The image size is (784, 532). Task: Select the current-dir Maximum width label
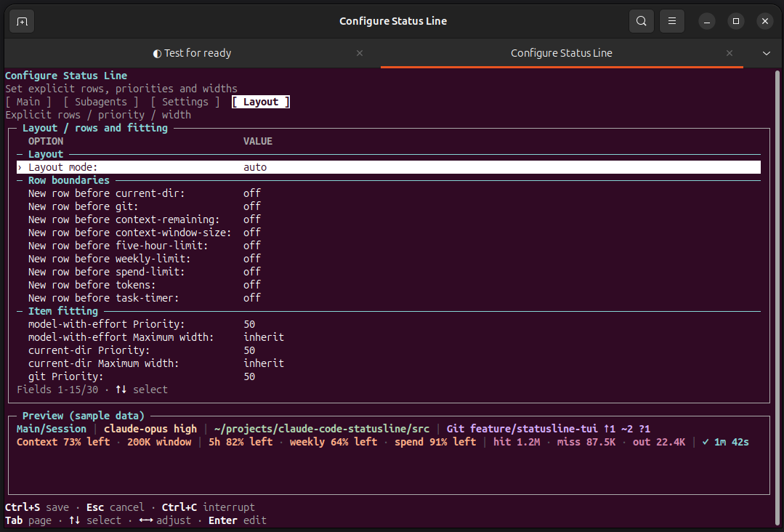point(103,363)
